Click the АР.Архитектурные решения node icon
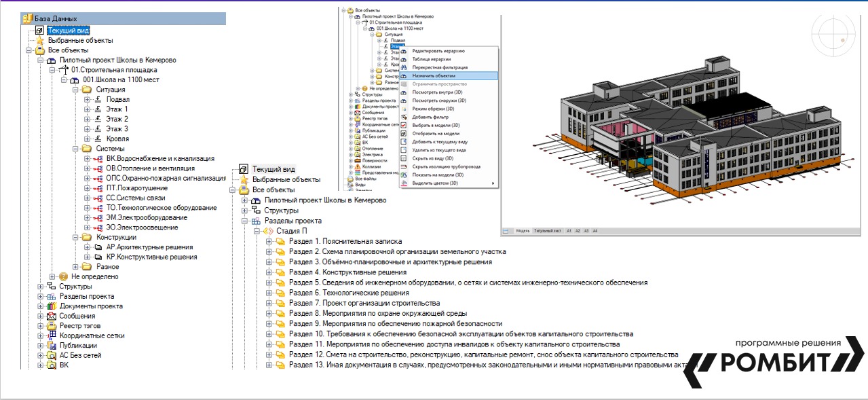Screen dimensions: 868x400 tap(98, 248)
